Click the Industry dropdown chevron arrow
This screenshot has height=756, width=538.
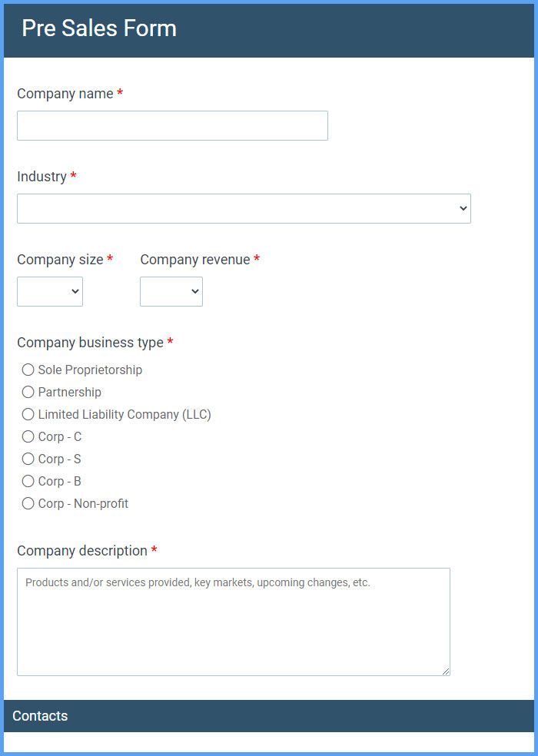pyautogui.click(x=463, y=209)
